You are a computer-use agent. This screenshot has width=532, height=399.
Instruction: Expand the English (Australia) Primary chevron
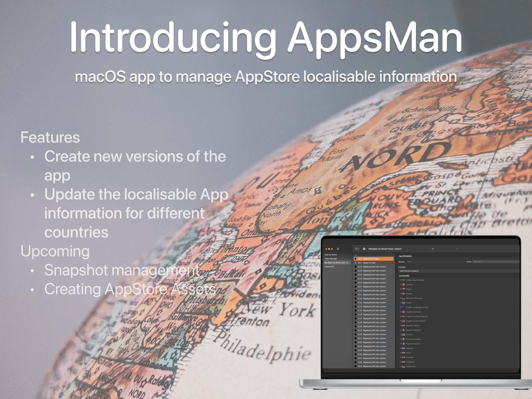click(401, 307)
